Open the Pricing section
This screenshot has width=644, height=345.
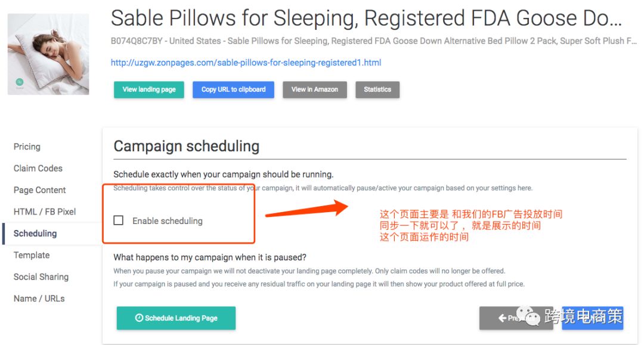[x=27, y=147]
